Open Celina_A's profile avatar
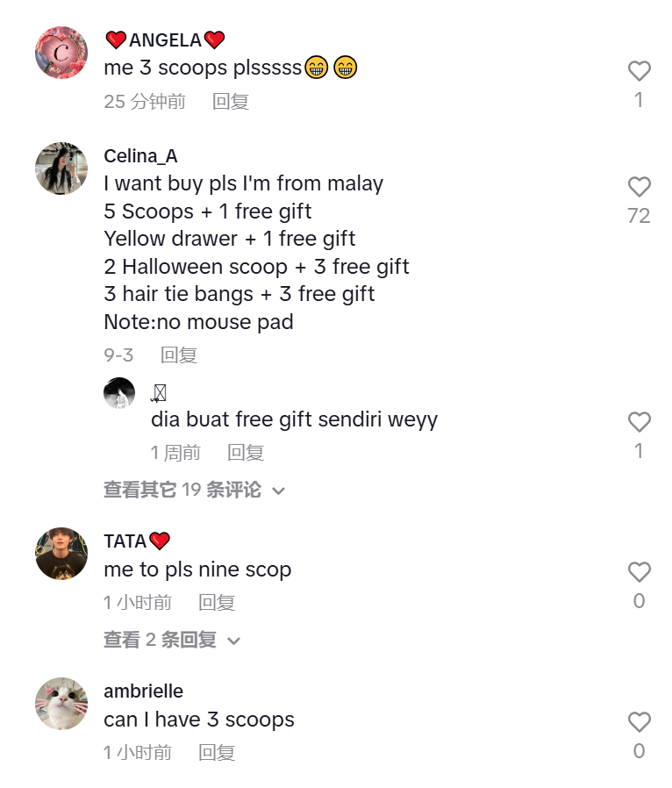Screen dimensions: 672x788 pos(61,168)
